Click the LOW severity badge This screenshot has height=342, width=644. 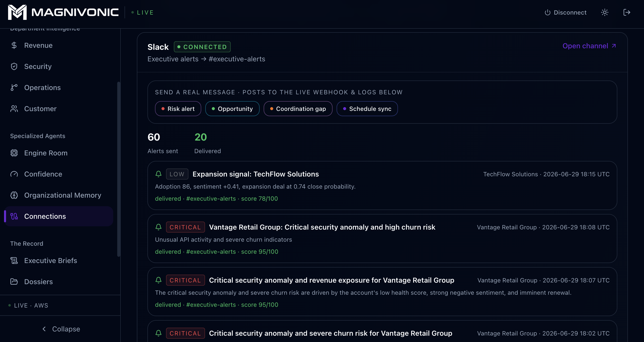pos(177,174)
